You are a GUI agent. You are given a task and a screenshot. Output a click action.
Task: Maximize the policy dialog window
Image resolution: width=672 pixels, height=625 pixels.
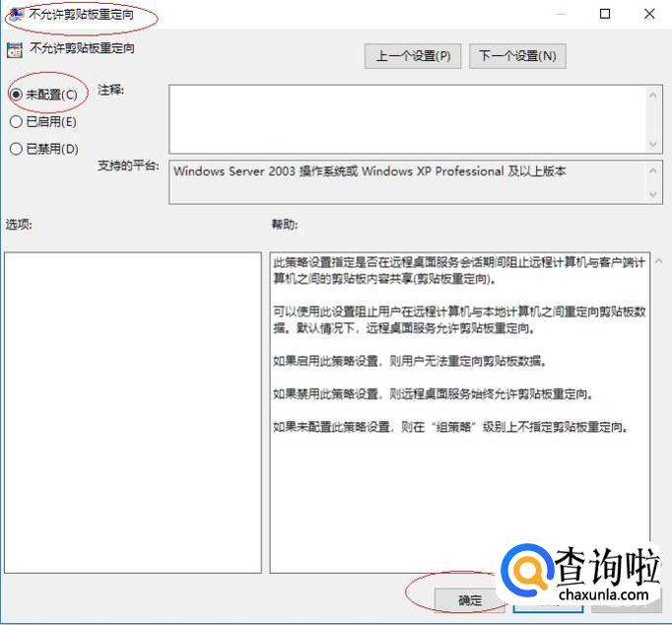pos(605,14)
